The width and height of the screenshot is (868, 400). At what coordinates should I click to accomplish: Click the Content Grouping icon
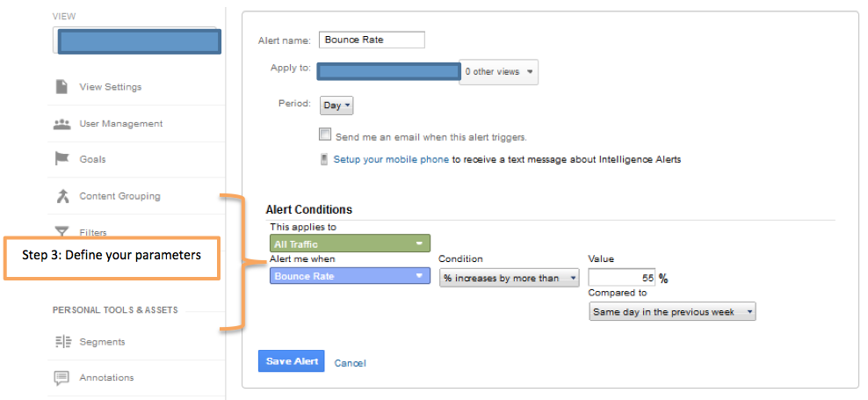point(61,196)
